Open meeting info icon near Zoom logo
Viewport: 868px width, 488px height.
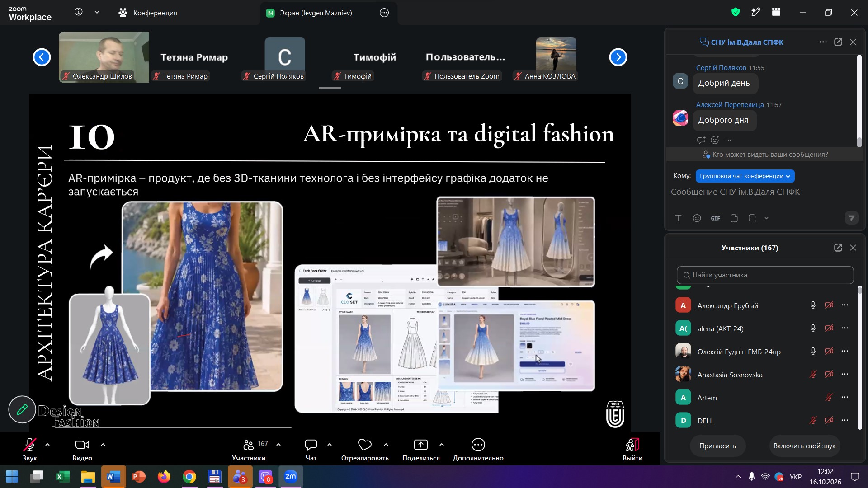[x=79, y=12]
